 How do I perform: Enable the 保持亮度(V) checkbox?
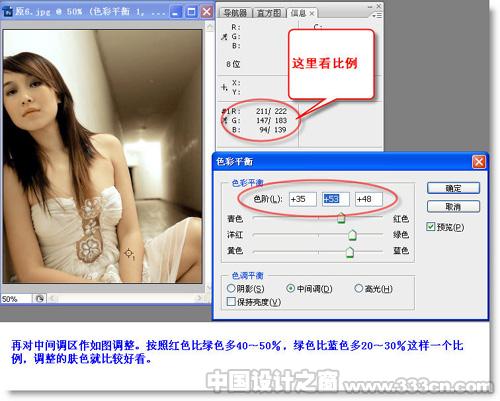click(231, 302)
